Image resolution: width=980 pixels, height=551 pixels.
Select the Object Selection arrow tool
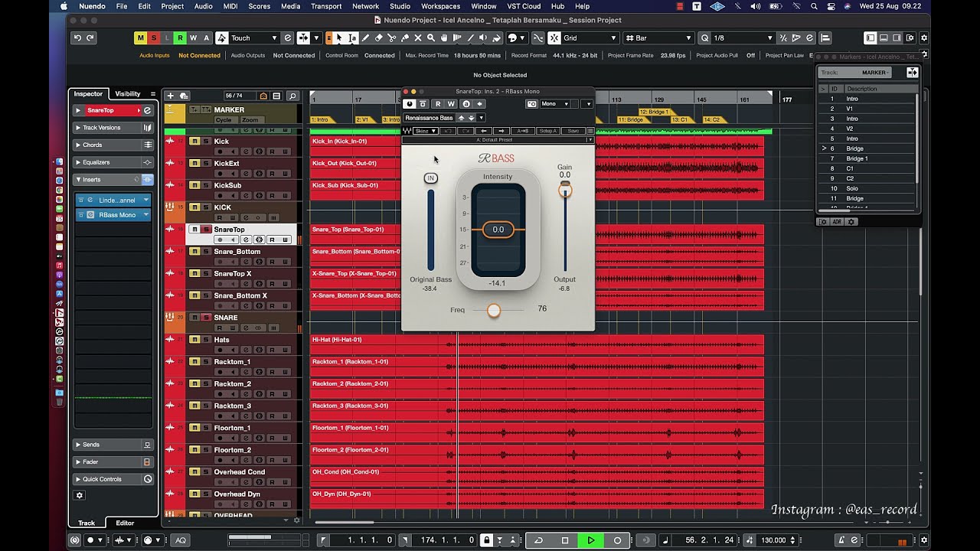tap(339, 37)
